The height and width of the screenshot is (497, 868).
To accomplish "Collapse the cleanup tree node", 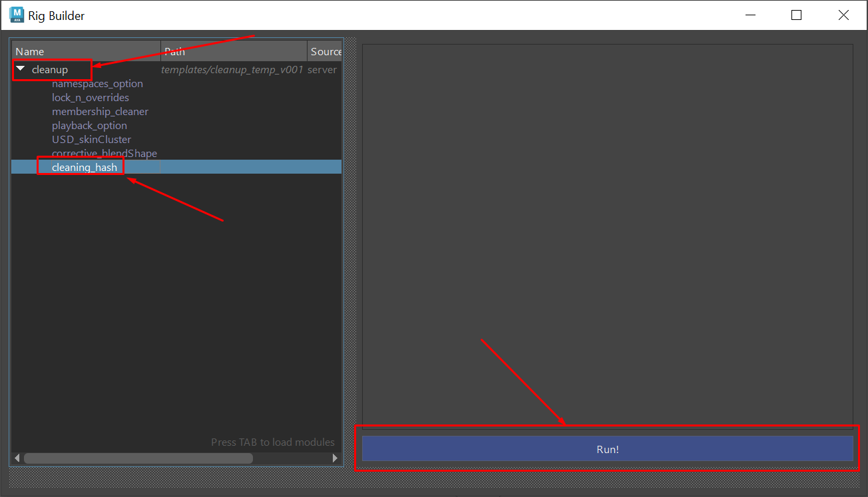I will pyautogui.click(x=21, y=69).
